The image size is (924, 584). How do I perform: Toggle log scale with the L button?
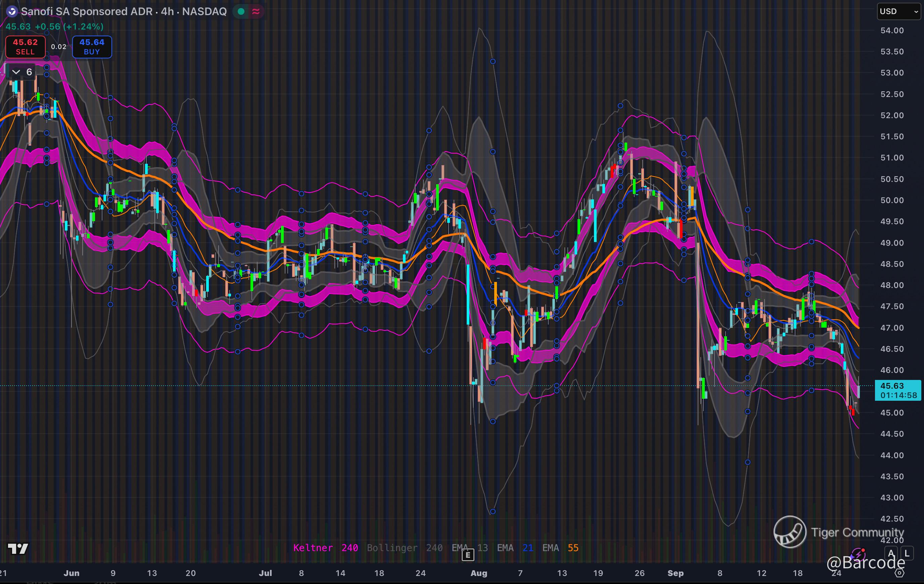[907, 553]
